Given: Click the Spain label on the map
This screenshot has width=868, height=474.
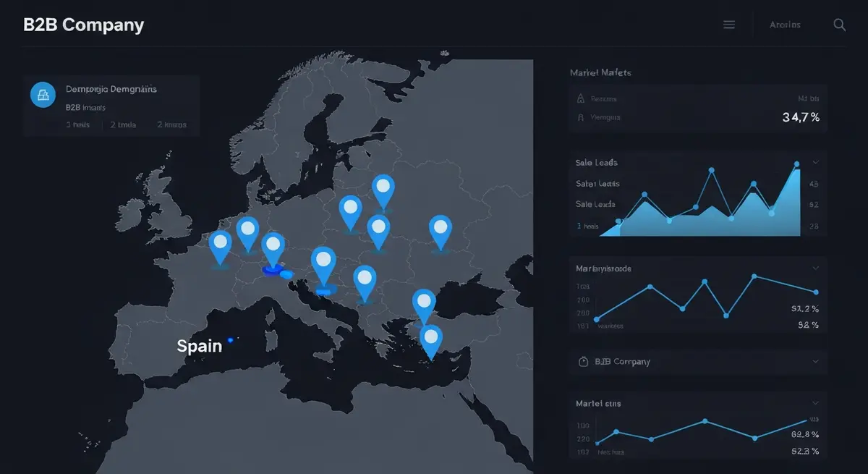Looking at the screenshot, I should click(x=200, y=346).
